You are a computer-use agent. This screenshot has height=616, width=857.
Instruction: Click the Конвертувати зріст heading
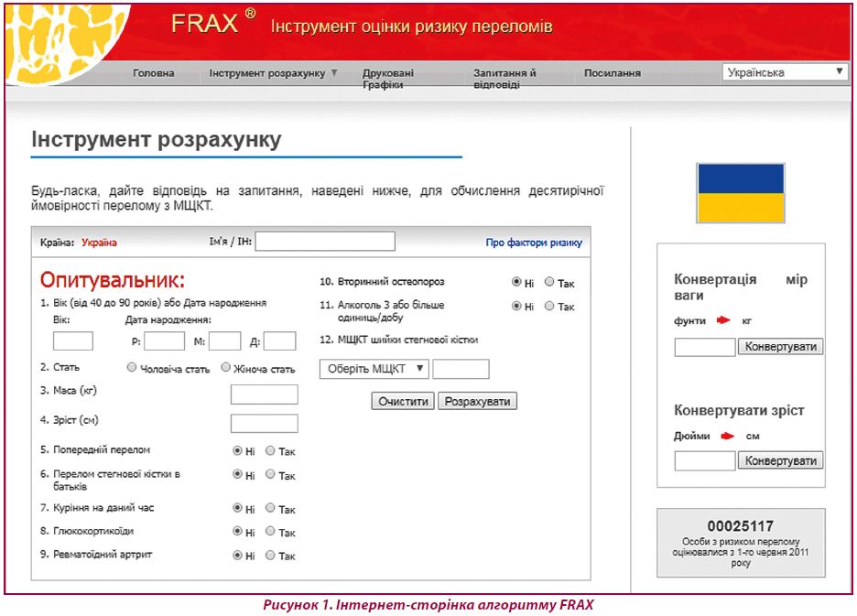(x=739, y=410)
